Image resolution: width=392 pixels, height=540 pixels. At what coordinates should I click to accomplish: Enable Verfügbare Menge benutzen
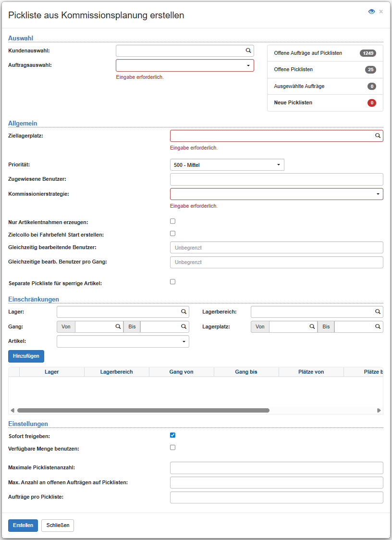[x=172, y=447]
